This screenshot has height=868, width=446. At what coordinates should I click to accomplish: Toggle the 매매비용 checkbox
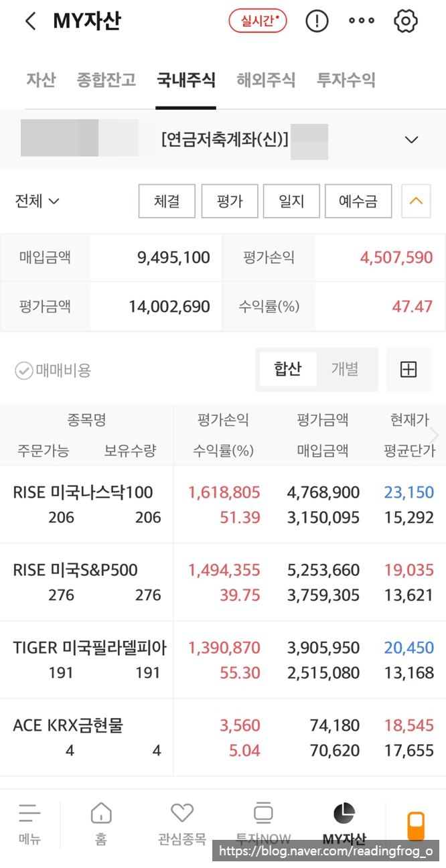coord(24,370)
